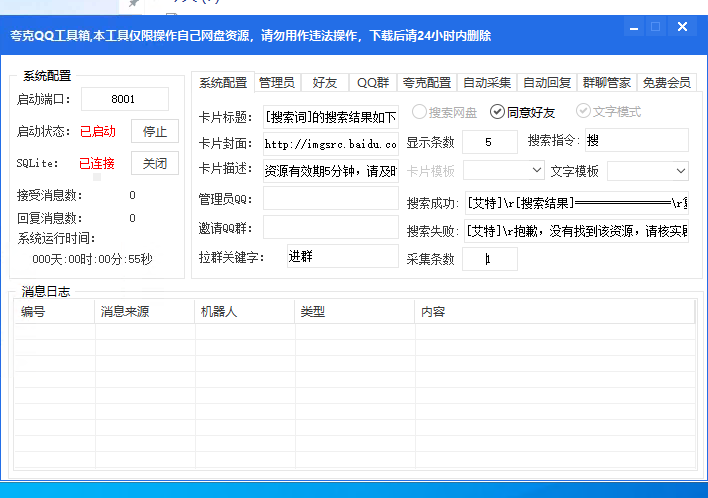708x498 pixels.
Task: Click the 邀请QQ群 text box
Action: pos(330,228)
